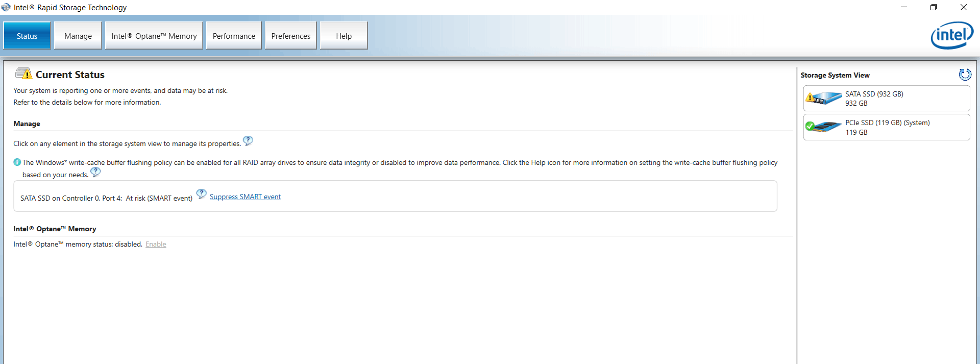Screen dimensions: 980x364
Task: Select the PCIe SSD (119 GB) (System) entry
Action: point(887,127)
